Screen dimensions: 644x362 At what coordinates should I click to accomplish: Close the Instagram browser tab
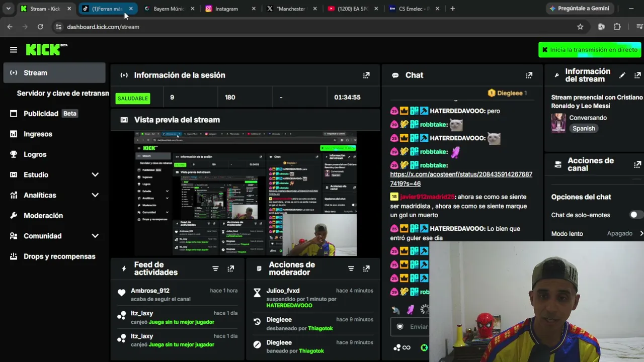(x=254, y=9)
